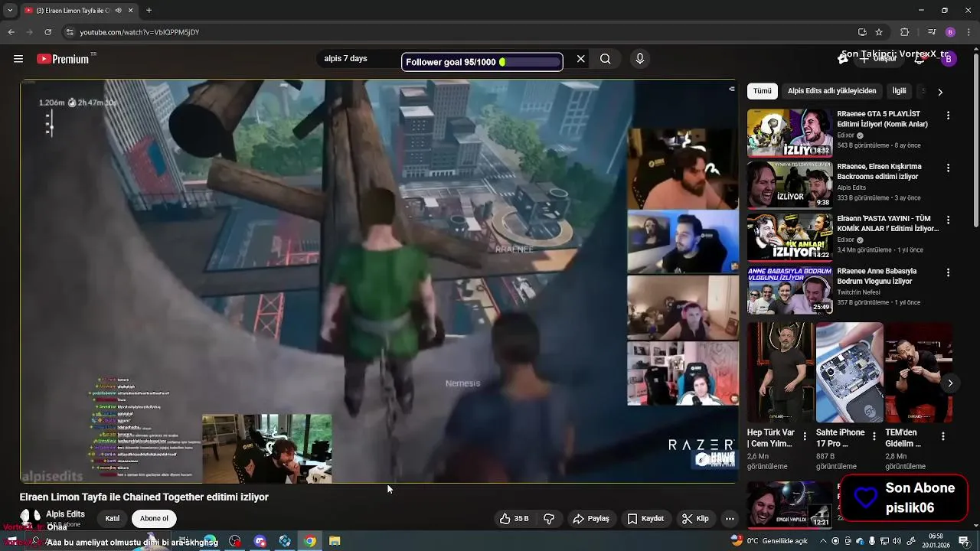980x551 pixels.
Task: Reload the page in Chrome
Action: [48, 32]
